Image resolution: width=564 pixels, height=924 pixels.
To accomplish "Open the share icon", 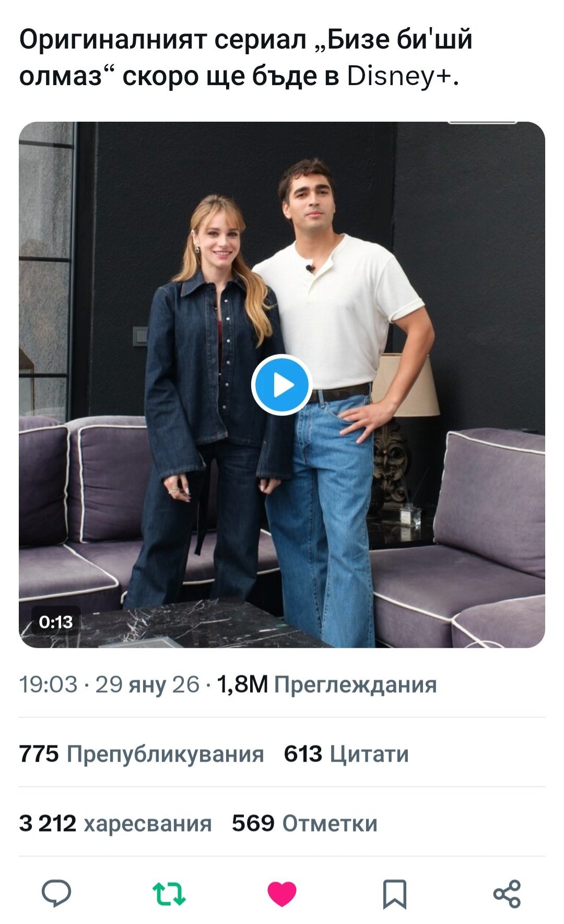I will pyautogui.click(x=507, y=893).
